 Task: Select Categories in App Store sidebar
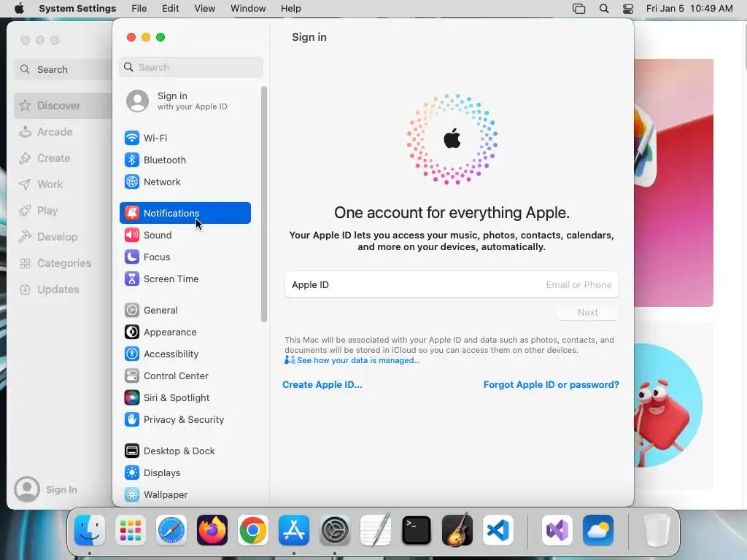click(63, 263)
